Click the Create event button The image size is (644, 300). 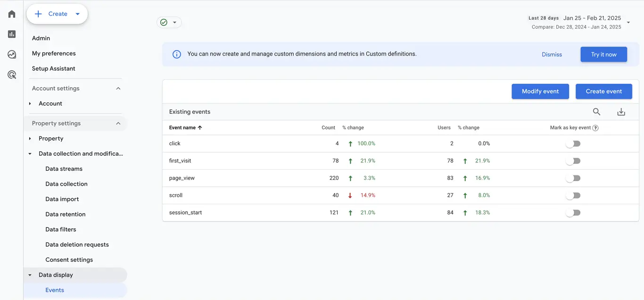[604, 92]
